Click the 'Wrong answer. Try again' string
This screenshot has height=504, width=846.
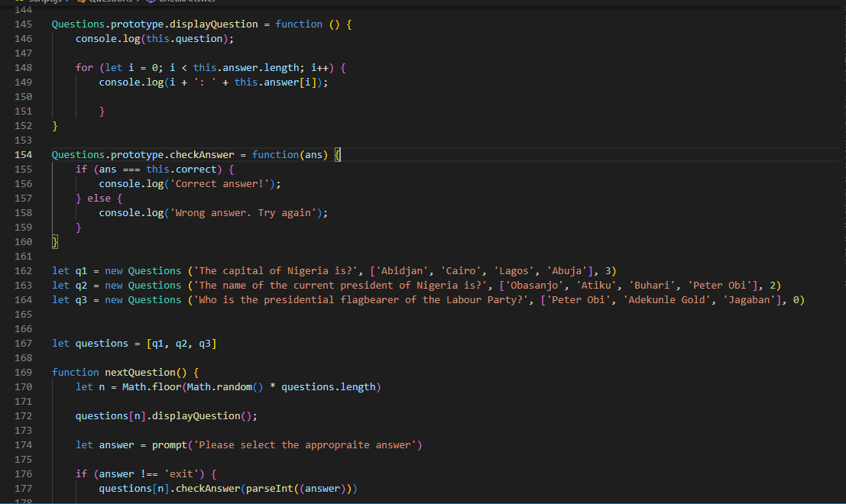tap(243, 213)
